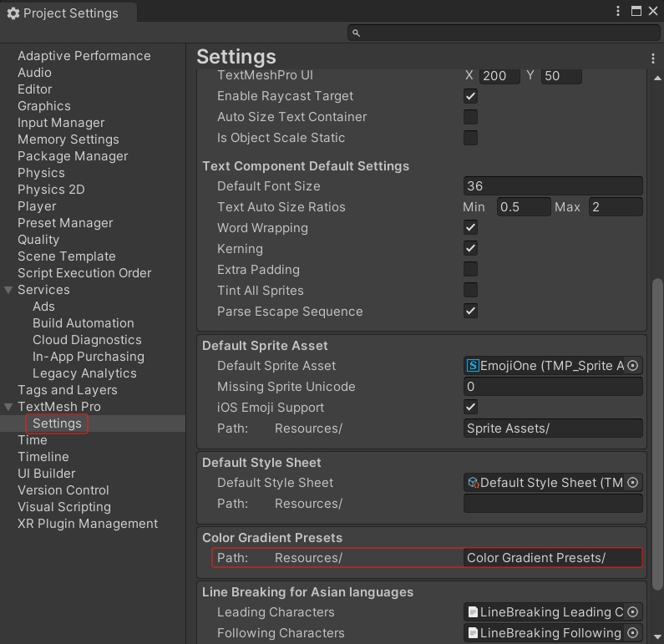This screenshot has width=664, height=644.
Task: Click the search magnifier icon
Action: [357, 33]
